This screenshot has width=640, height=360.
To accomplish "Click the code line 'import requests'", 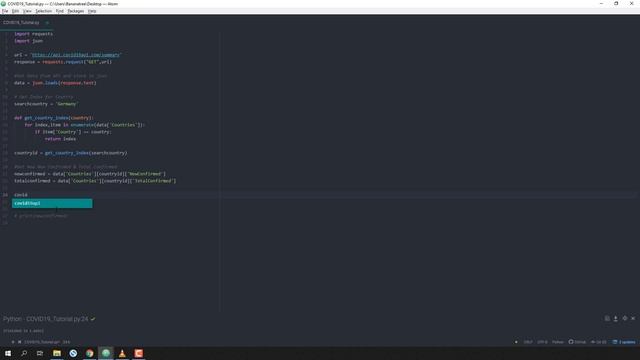I will [x=33, y=34].
